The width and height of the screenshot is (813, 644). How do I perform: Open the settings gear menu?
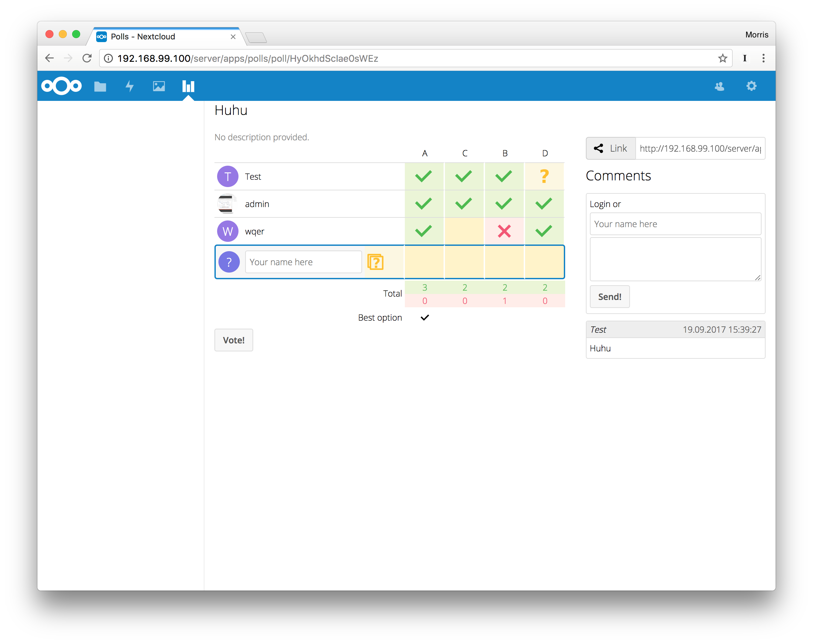(751, 86)
